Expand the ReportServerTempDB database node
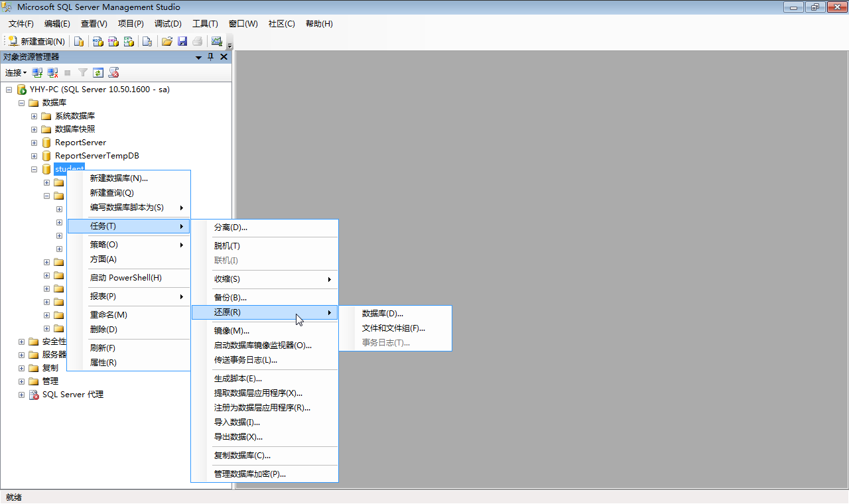 click(34, 156)
